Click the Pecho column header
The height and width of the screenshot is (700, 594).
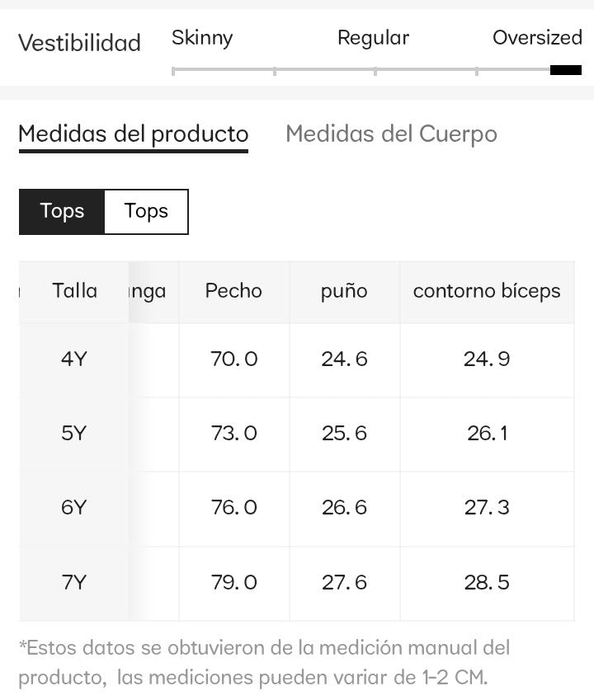pos(233,291)
